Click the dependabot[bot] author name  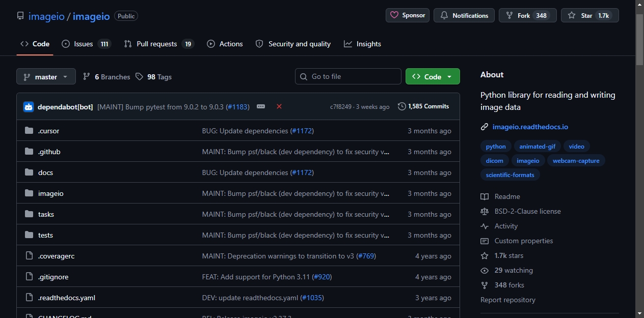pyautogui.click(x=65, y=107)
